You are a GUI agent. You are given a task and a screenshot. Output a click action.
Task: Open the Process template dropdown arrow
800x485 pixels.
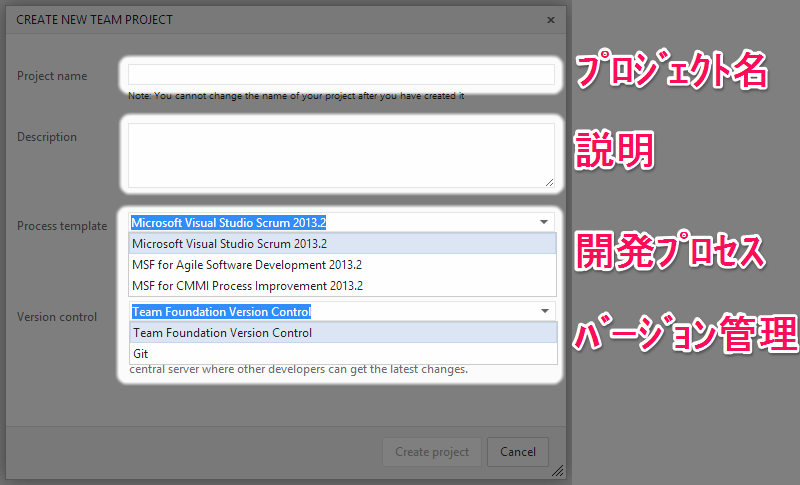[544, 222]
